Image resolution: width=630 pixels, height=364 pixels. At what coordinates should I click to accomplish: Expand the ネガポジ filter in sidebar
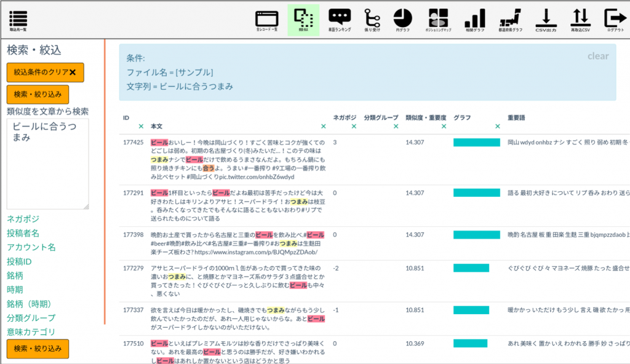pos(23,219)
